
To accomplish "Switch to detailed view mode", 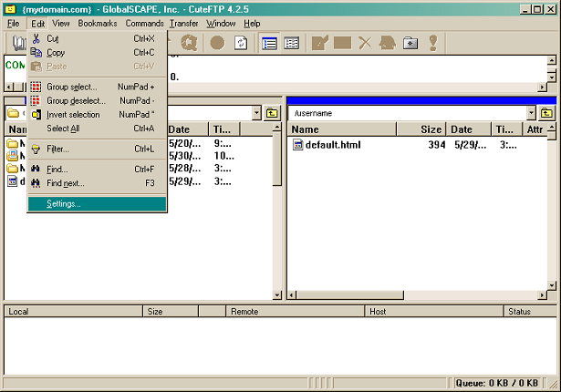I will pos(270,43).
